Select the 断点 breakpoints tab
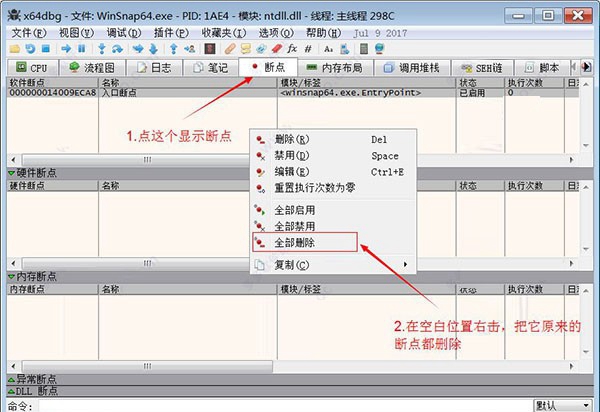The width and height of the screenshot is (600, 412). point(268,67)
